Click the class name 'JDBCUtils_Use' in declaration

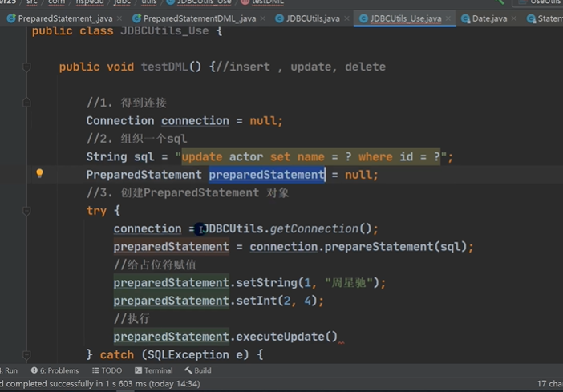[164, 31]
